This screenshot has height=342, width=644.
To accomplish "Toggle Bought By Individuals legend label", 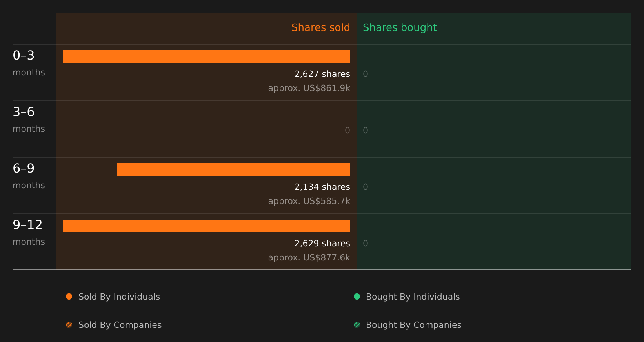I will click(413, 297).
